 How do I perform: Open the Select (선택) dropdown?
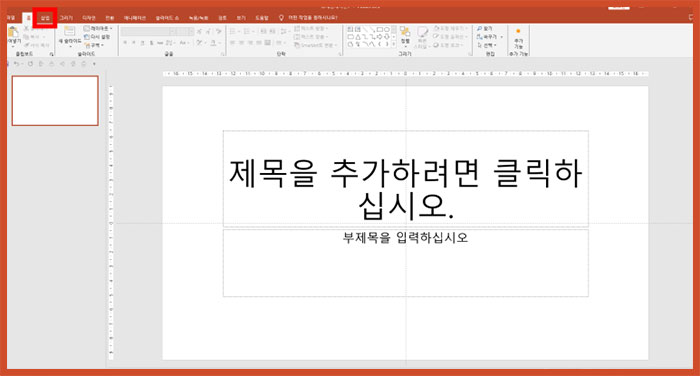[487, 45]
